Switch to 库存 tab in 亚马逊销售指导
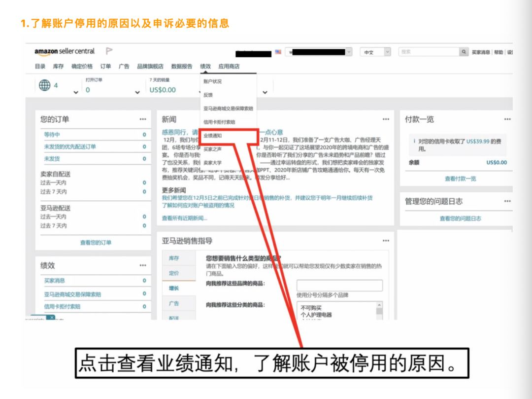532x399 pixels. tap(174, 258)
